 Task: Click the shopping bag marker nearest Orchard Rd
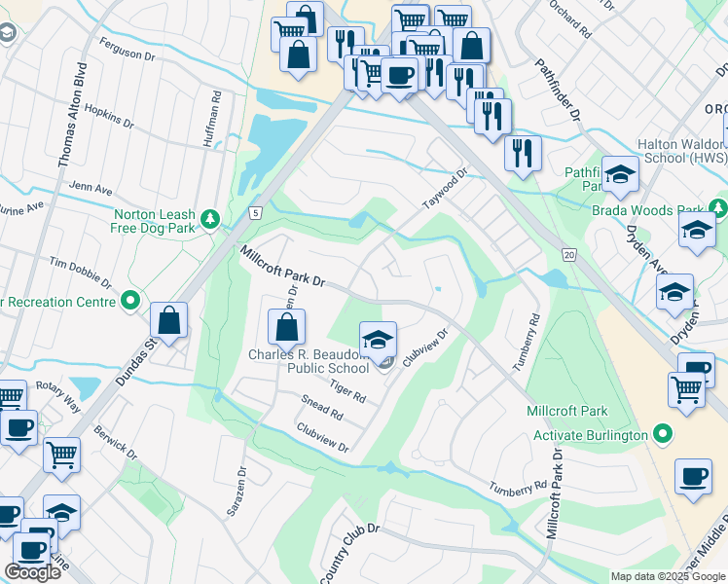(472, 47)
